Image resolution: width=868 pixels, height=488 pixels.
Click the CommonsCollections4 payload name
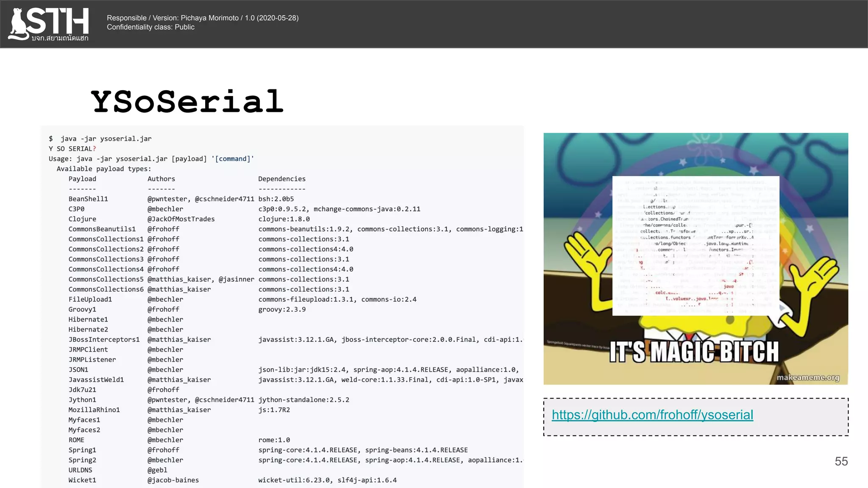click(106, 269)
